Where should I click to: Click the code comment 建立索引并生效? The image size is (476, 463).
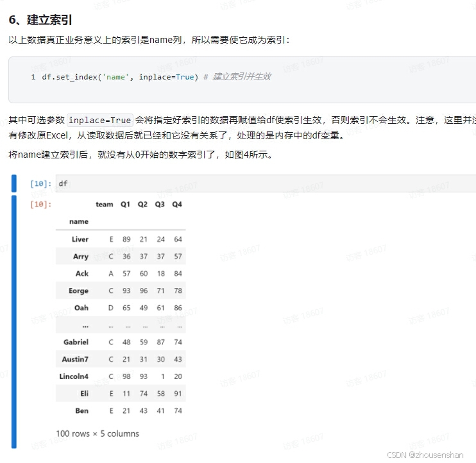[x=242, y=77]
